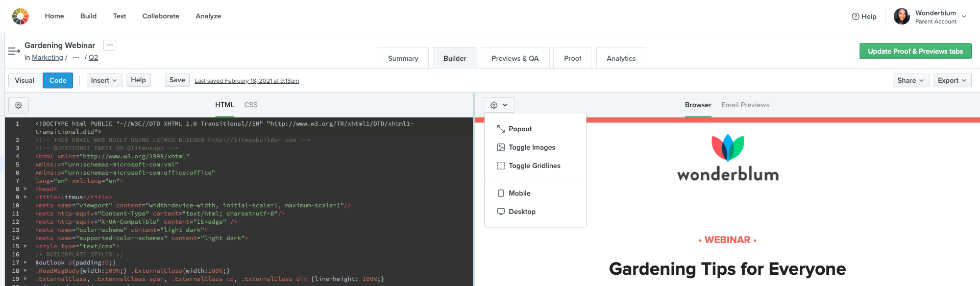This screenshot has width=980, height=286.
Task: Click the Toggle Images picture icon
Action: [x=501, y=147]
